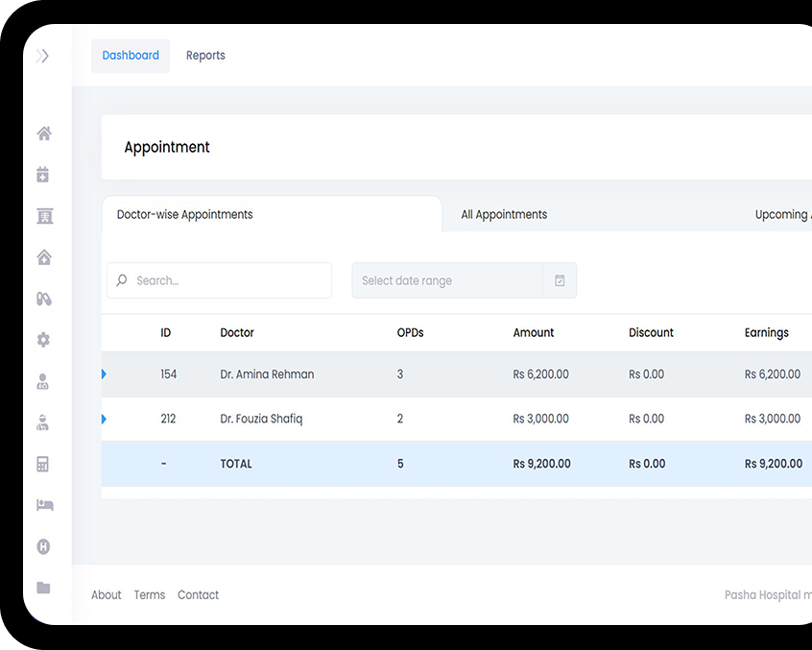Viewport: 812px width, 650px height.
Task: Open the calculator sidebar icon
Action: tap(43, 465)
